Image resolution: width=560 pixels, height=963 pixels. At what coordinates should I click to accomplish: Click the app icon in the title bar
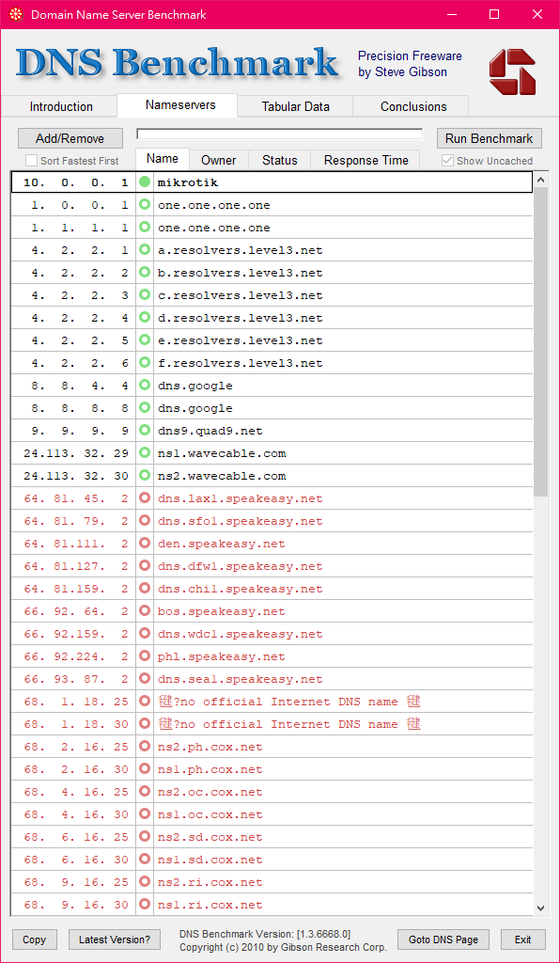pyautogui.click(x=17, y=14)
